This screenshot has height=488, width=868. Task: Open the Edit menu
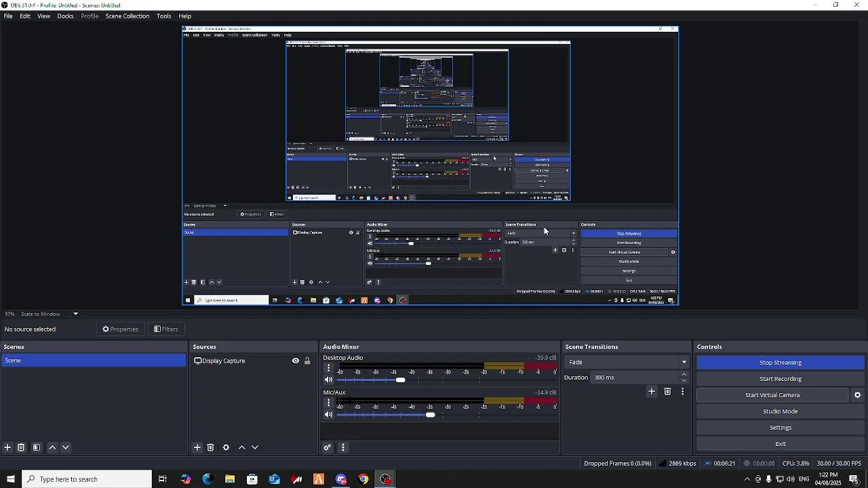[25, 16]
